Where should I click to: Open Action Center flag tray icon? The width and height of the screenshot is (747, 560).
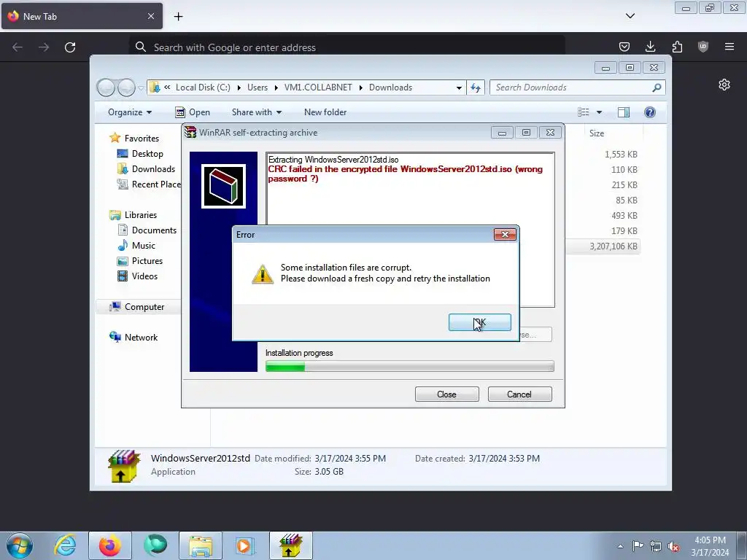(638, 546)
